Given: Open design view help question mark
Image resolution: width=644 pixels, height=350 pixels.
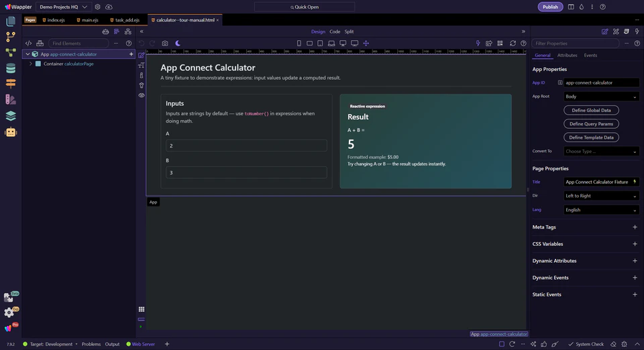Looking at the screenshot, I should point(523,43).
